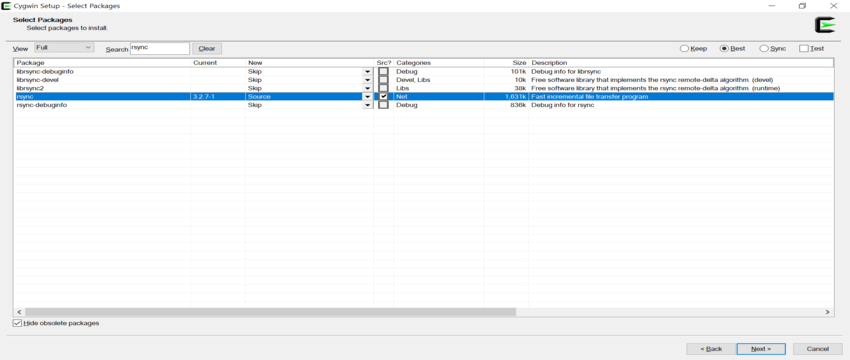This screenshot has height=360, width=850.
Task: Open the View dropdown set to Full
Action: 64,48
